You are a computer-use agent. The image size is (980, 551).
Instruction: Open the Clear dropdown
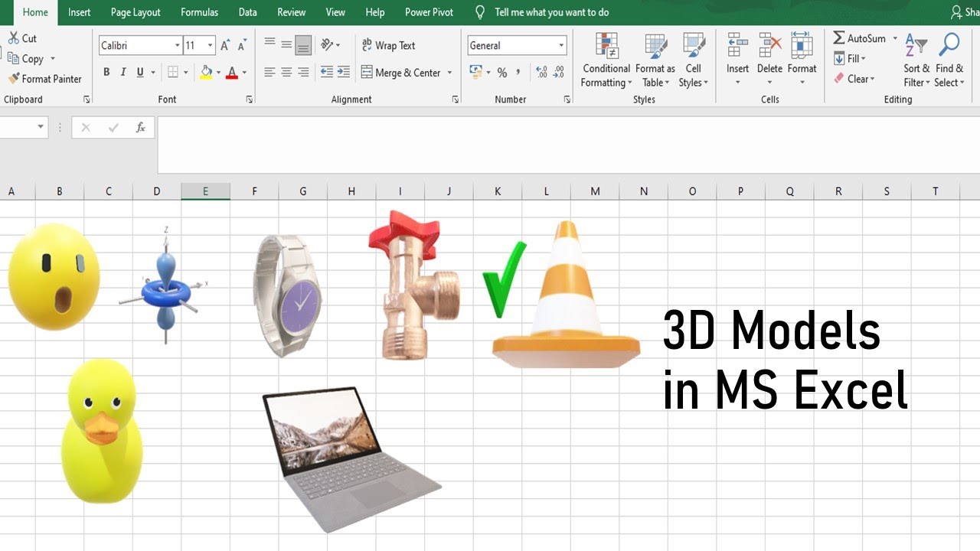[x=854, y=79]
